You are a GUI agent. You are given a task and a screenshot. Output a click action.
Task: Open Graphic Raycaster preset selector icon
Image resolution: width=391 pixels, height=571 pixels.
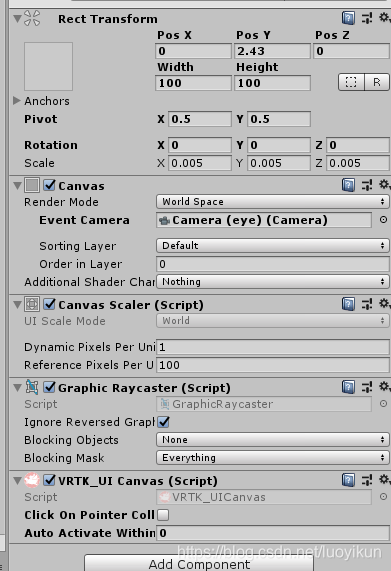coord(367,387)
